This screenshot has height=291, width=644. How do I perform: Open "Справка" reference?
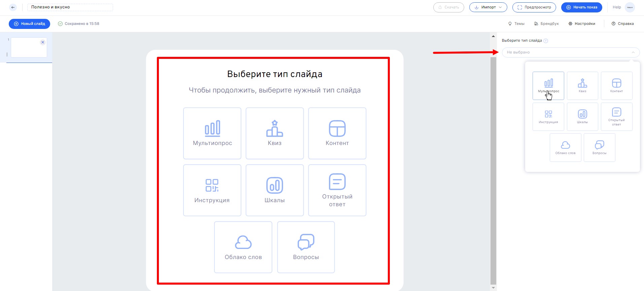623,24
